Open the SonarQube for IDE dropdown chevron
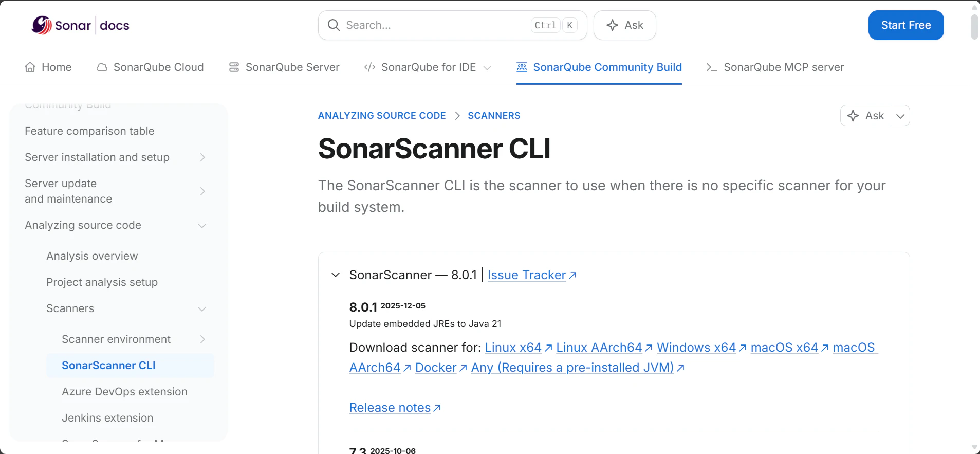This screenshot has width=980, height=454. pos(488,68)
